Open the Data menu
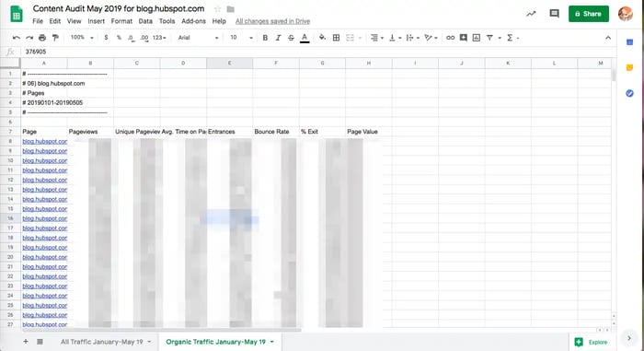Image resolution: width=644 pixels, height=351 pixels. [145, 21]
